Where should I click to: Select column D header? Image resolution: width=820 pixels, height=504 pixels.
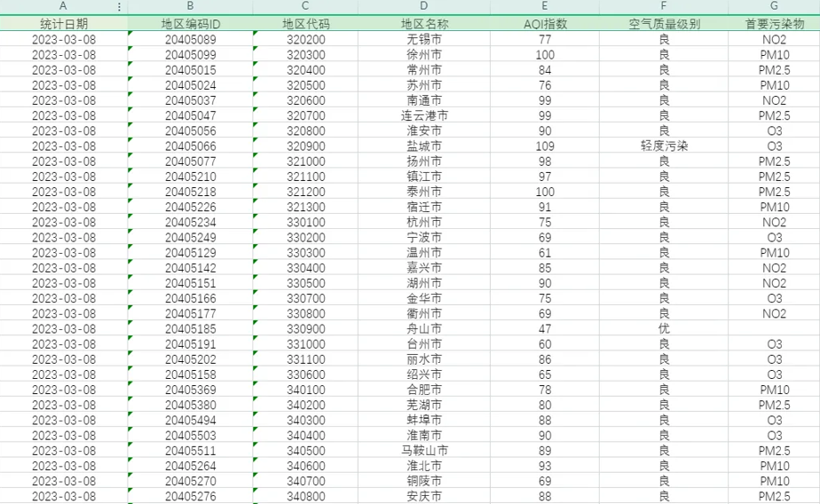click(424, 7)
